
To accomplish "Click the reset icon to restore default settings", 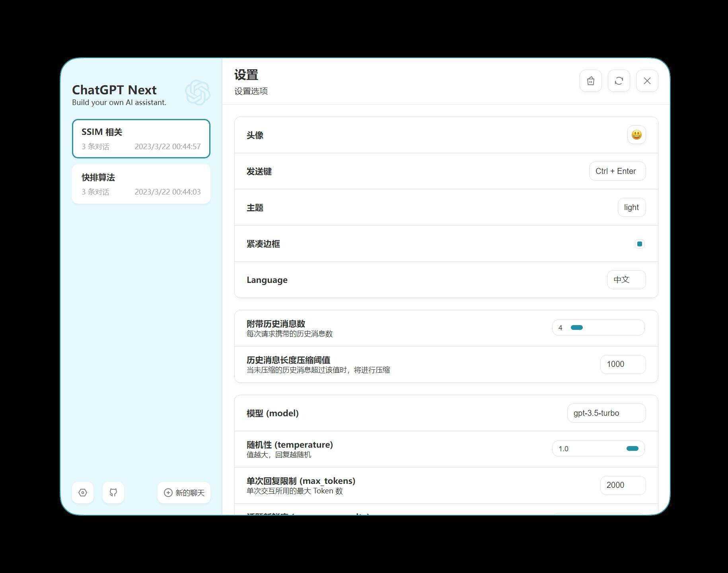I will [619, 81].
